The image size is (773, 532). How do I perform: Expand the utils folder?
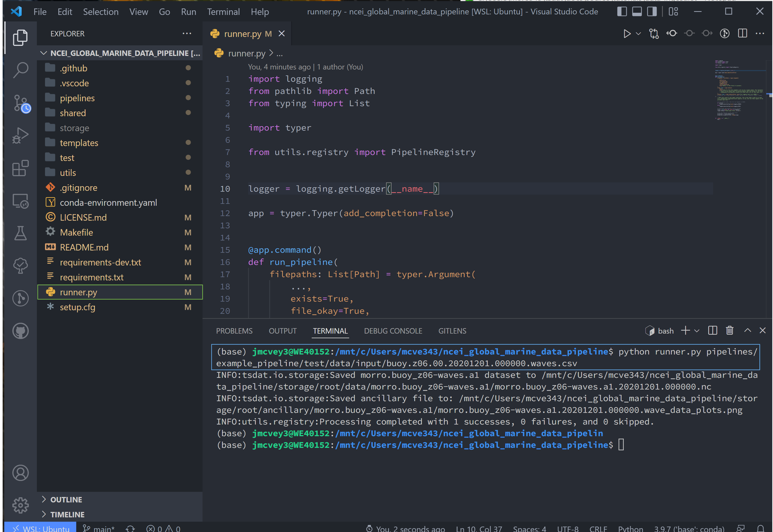(x=120, y=173)
